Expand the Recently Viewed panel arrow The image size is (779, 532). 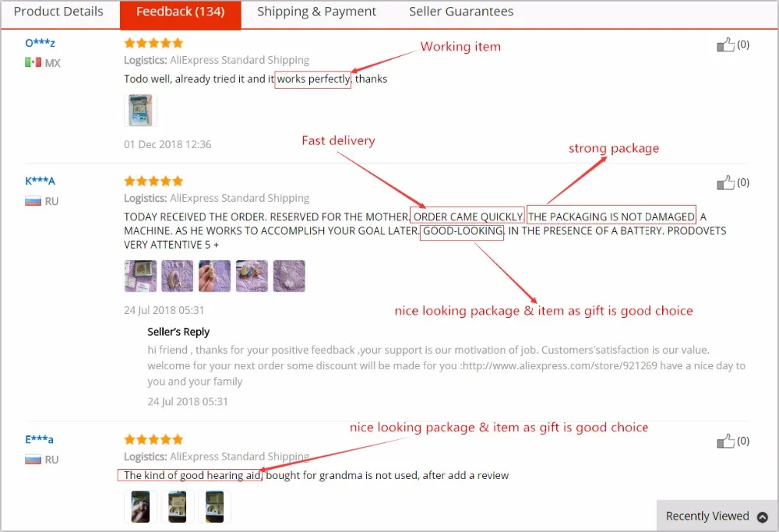762,516
